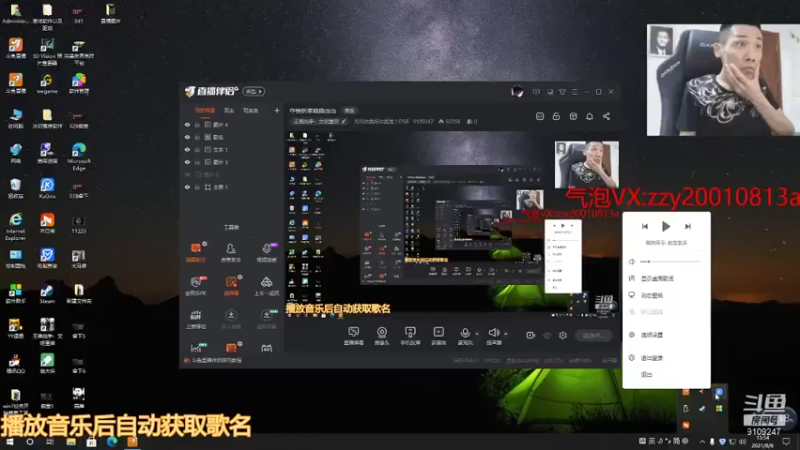The height and width of the screenshot is (450, 800).
Task: Hide the 图片4 layer with its eye icon
Action: (x=187, y=124)
